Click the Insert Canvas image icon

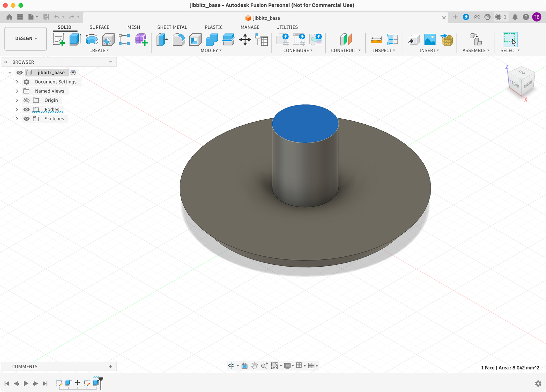[430, 40]
